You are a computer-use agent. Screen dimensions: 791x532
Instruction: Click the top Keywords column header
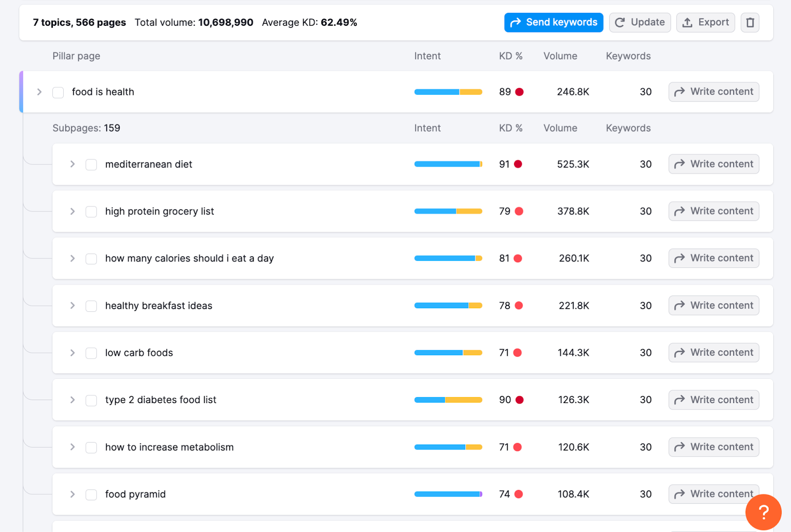[x=628, y=56]
